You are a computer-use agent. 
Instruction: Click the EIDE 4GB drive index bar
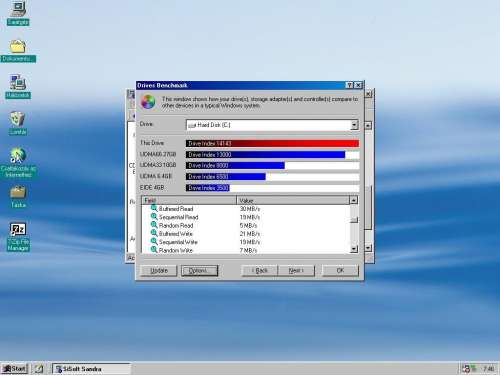click(208, 188)
